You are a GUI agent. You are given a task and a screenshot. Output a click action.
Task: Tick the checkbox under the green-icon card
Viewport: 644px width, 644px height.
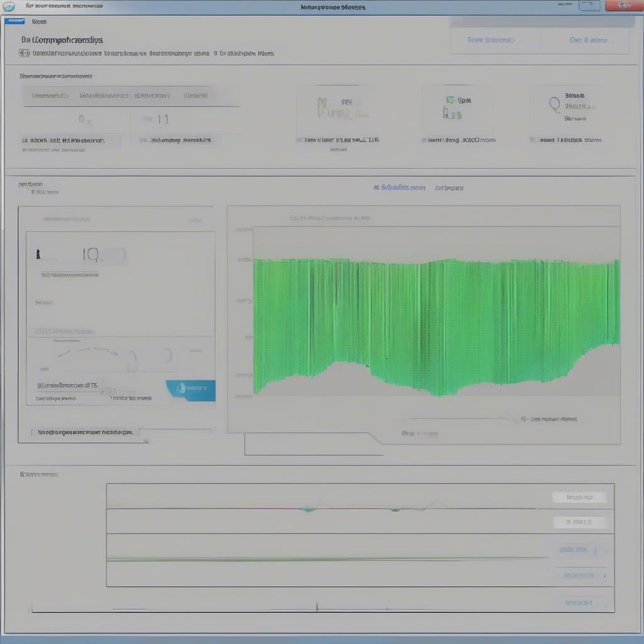pos(423,140)
